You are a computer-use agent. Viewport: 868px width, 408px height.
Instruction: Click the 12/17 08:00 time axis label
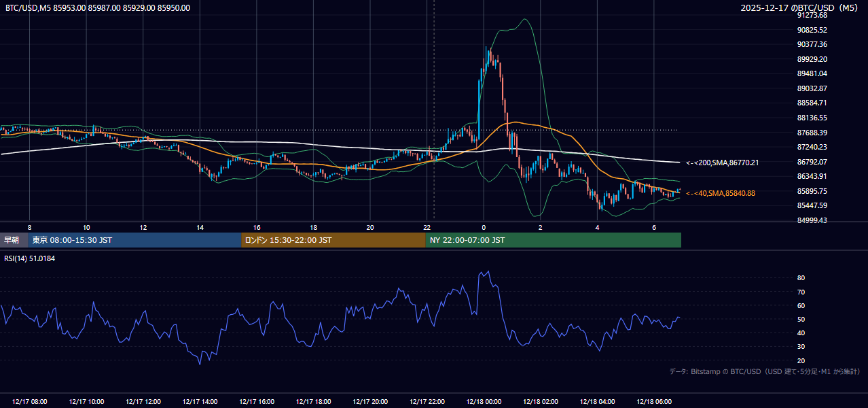[x=29, y=402]
